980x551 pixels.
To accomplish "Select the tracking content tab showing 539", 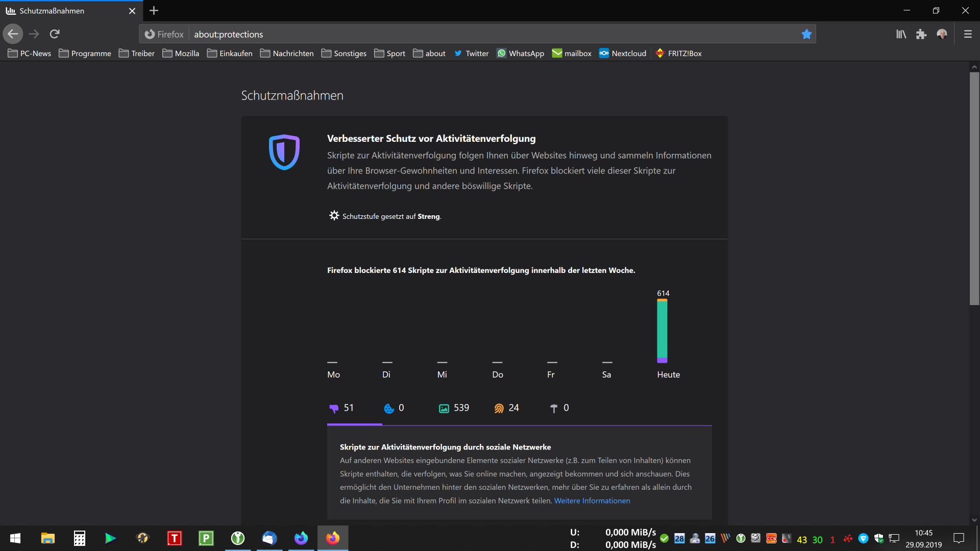I will pos(454,408).
